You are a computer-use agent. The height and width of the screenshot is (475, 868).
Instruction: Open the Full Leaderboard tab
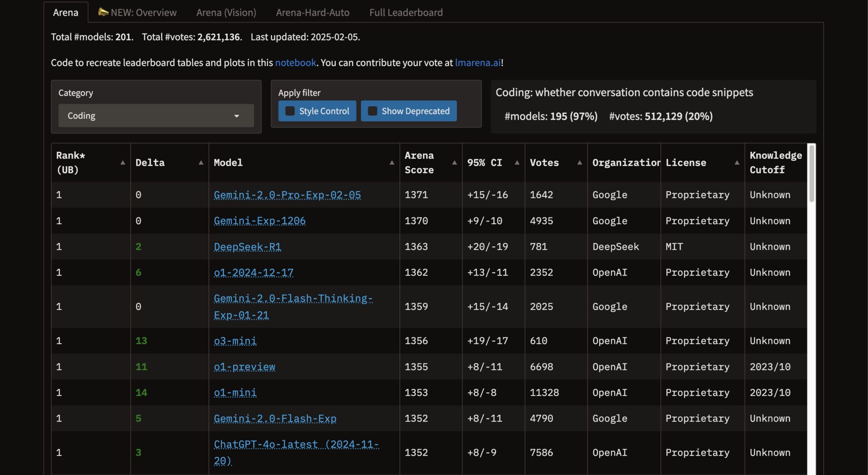coord(406,13)
